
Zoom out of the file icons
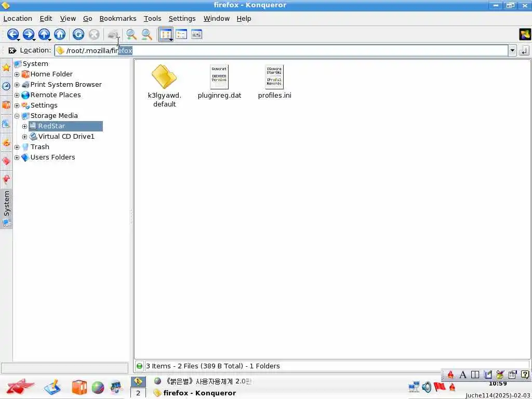(147, 34)
